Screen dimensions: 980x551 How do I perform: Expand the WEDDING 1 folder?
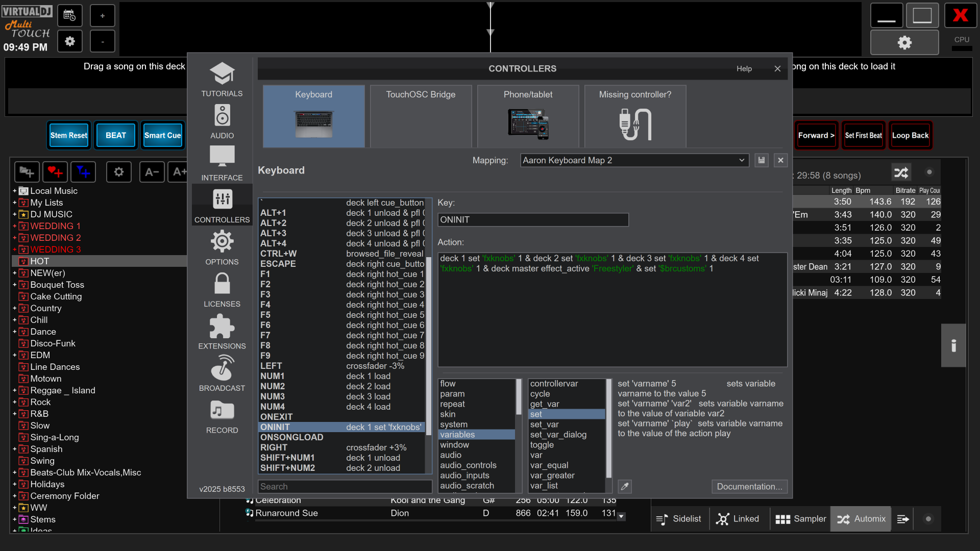(14, 226)
